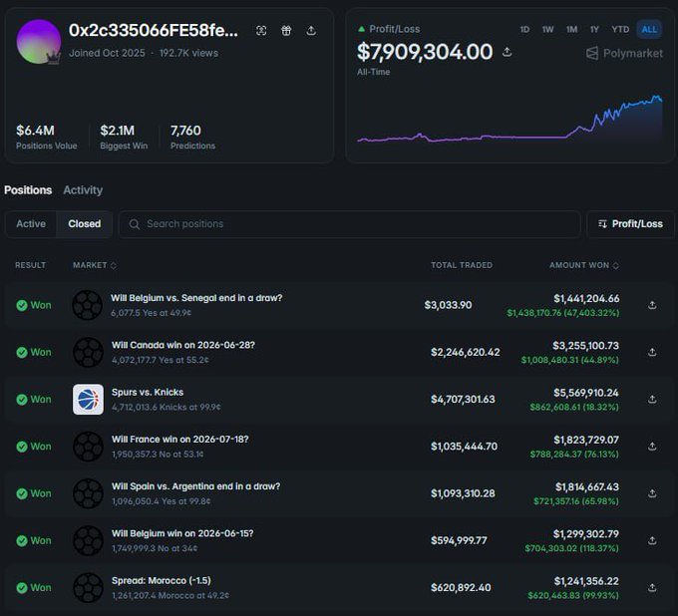Click the RESULT column header
The height and width of the screenshot is (616, 678).
pyautogui.click(x=30, y=265)
